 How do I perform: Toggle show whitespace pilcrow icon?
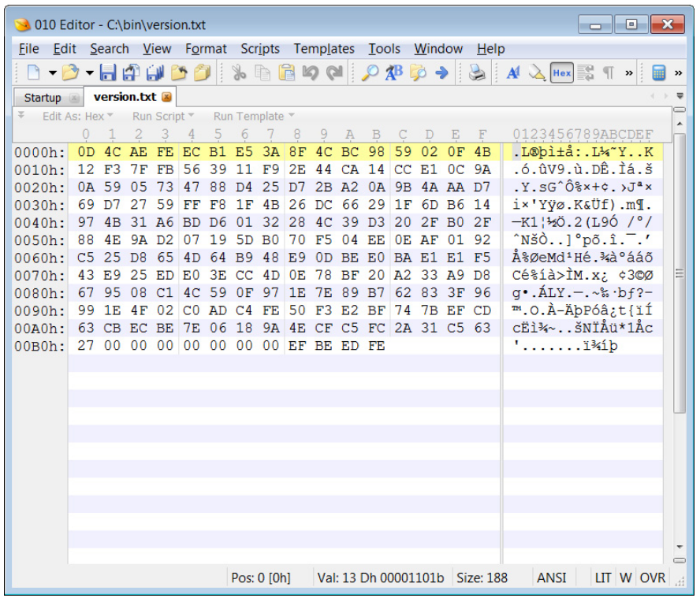point(609,72)
